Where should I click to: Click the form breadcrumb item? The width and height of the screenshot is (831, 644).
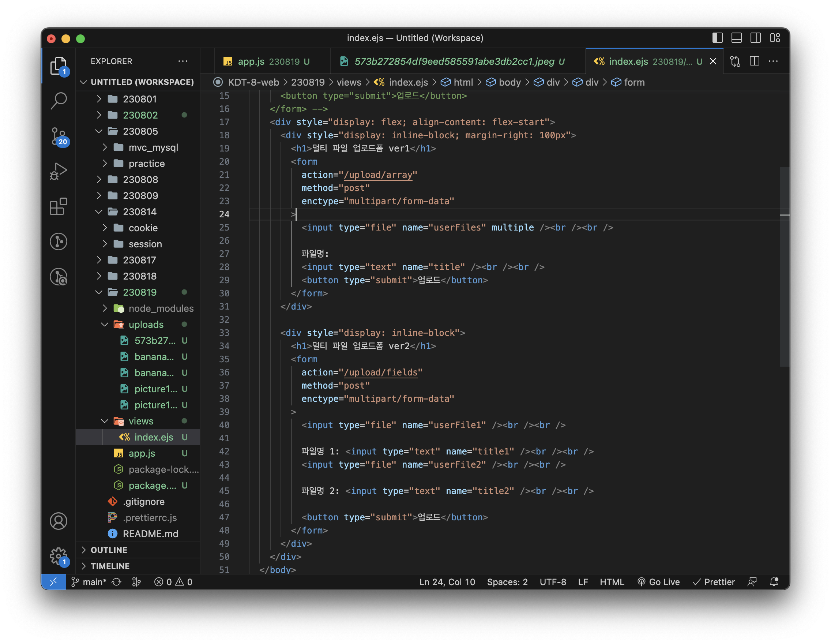coord(628,82)
